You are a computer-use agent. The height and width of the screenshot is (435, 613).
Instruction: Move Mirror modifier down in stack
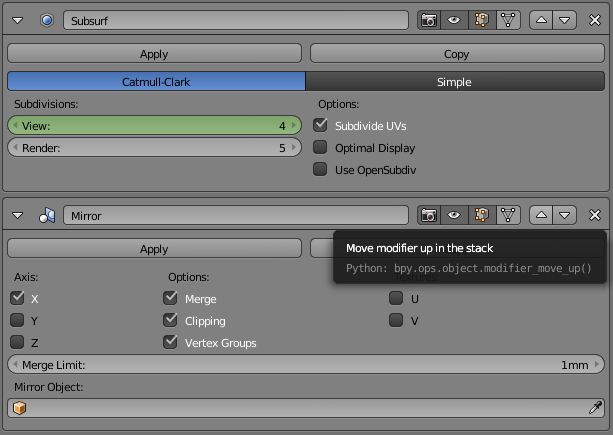565,215
